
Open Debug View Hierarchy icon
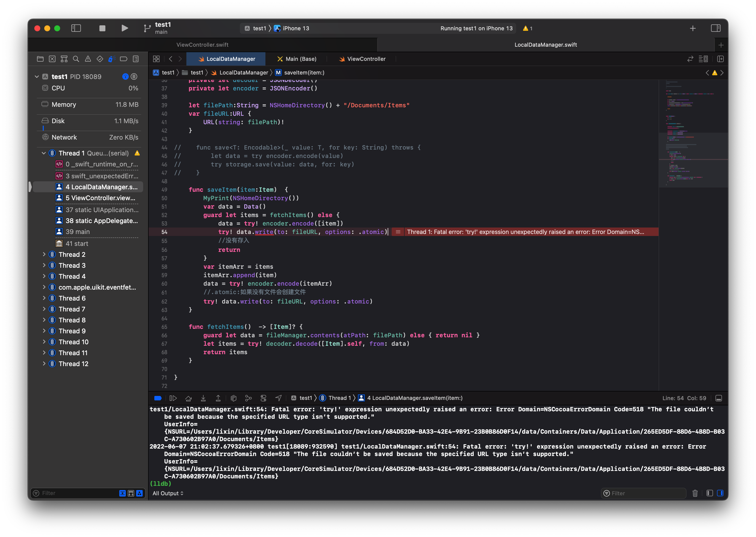tap(234, 398)
